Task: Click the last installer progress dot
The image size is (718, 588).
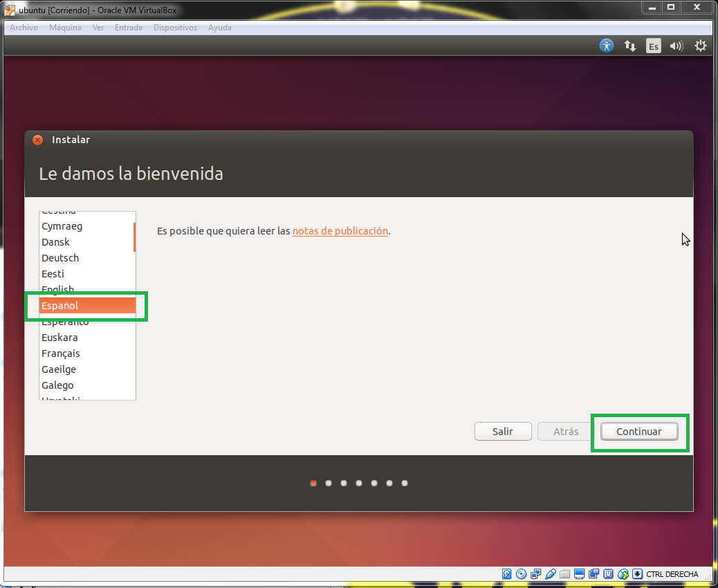Action: 405,483
